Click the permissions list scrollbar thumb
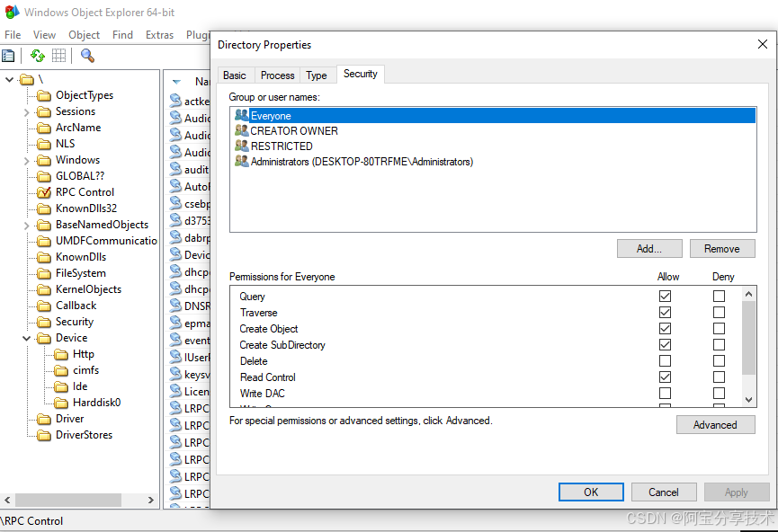This screenshot has width=778, height=532. [748, 337]
